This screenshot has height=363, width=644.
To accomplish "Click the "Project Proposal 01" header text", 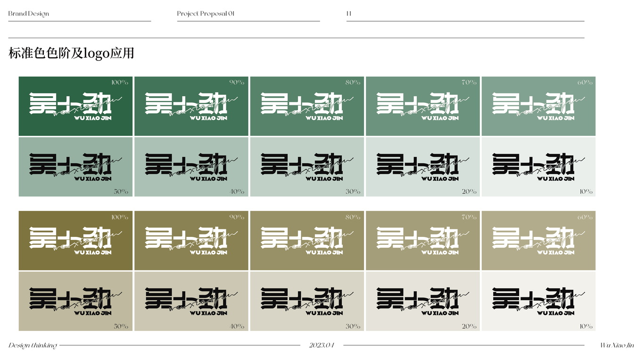I will (x=206, y=14).
